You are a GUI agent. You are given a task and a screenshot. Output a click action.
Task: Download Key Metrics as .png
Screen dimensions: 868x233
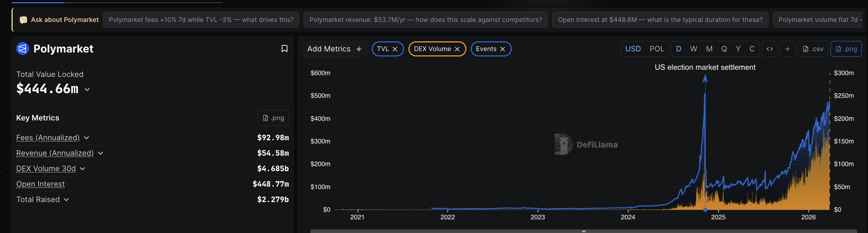(273, 118)
